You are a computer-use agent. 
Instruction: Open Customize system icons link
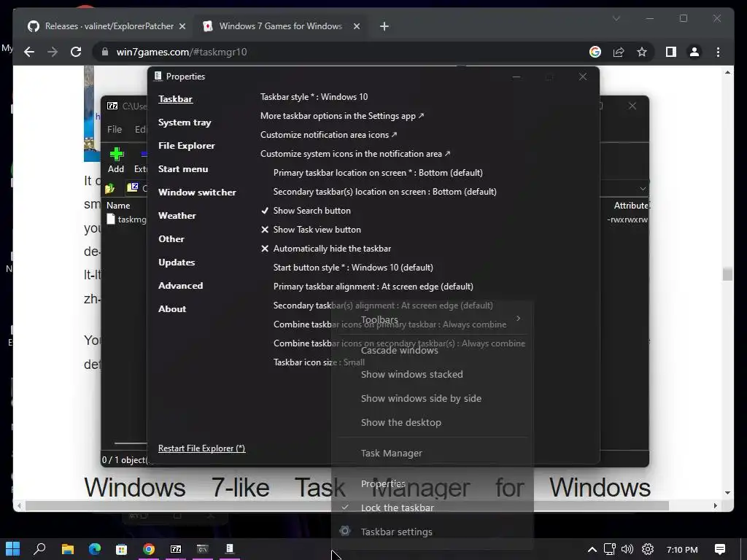(x=355, y=154)
